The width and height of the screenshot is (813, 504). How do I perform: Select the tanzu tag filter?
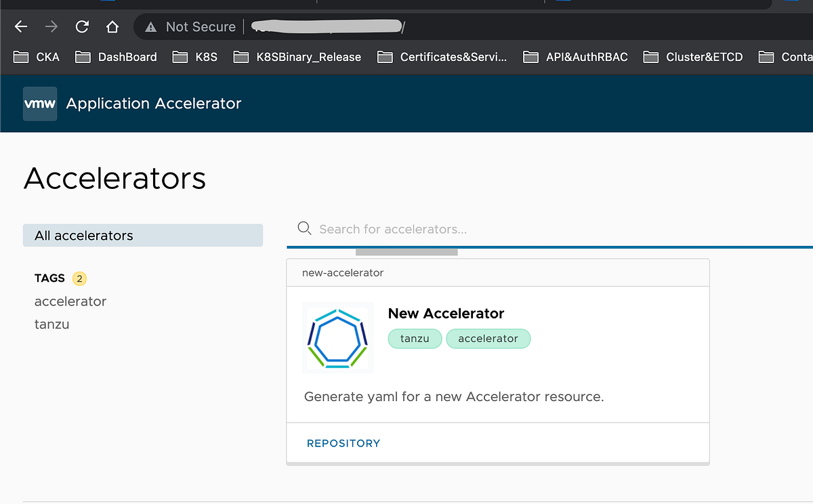pos(52,324)
